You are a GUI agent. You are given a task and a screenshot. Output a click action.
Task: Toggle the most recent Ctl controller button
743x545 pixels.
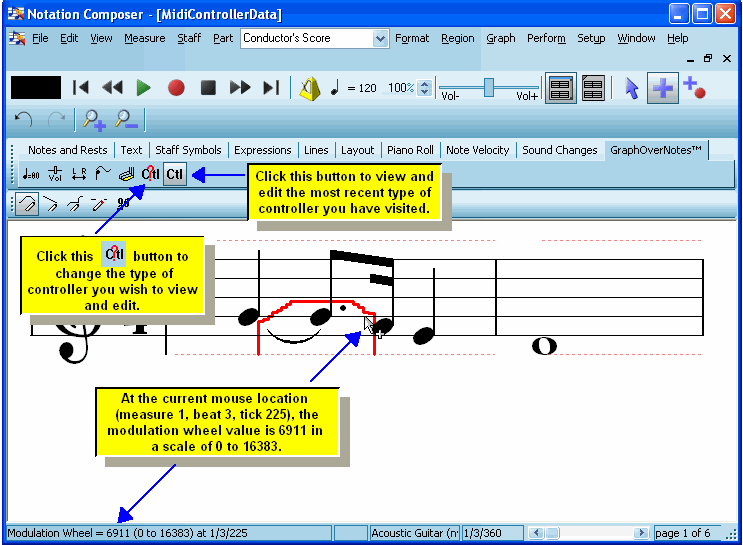pos(175,174)
